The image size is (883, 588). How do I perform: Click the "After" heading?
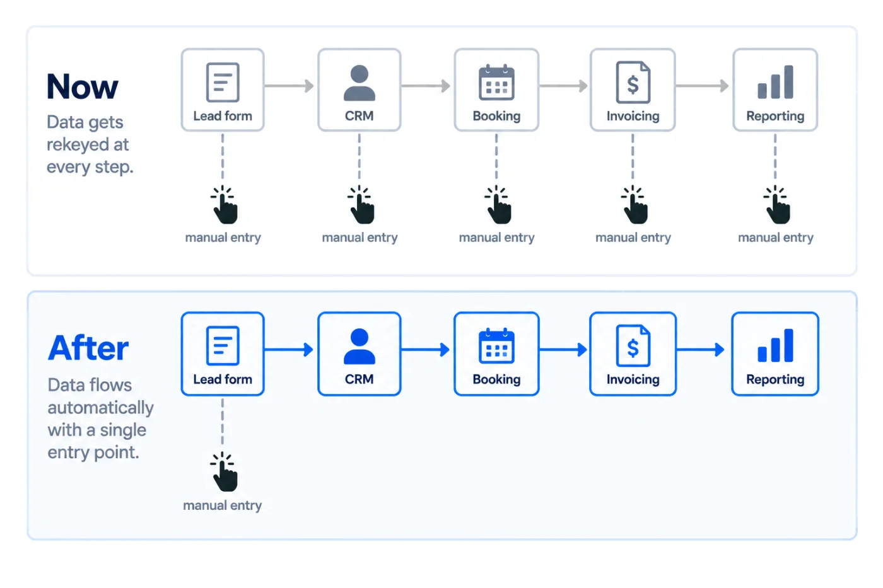click(88, 348)
